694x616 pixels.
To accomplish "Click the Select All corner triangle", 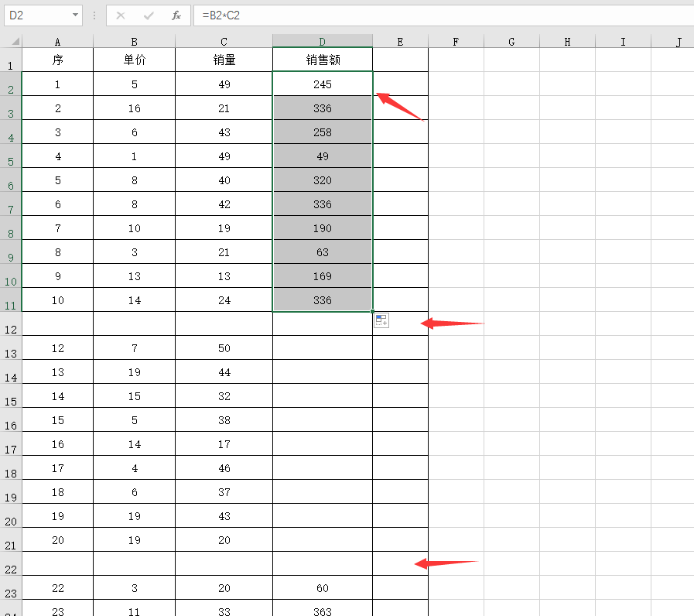I will coord(15,42).
